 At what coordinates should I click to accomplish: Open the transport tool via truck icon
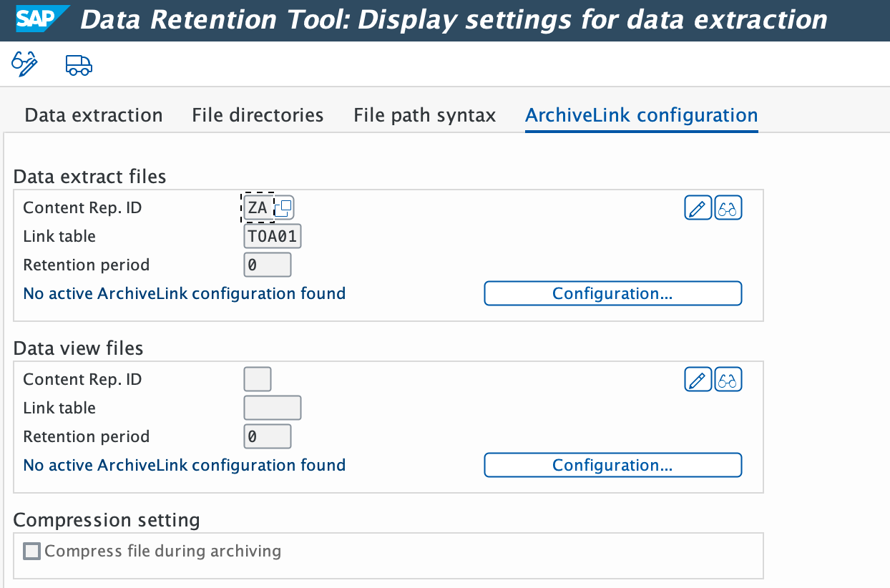point(78,64)
